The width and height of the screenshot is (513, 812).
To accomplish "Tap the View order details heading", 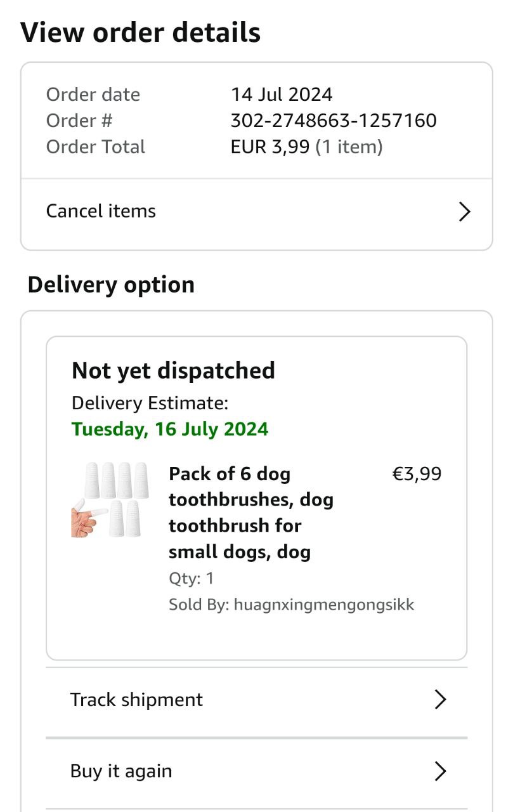I will coord(140,32).
